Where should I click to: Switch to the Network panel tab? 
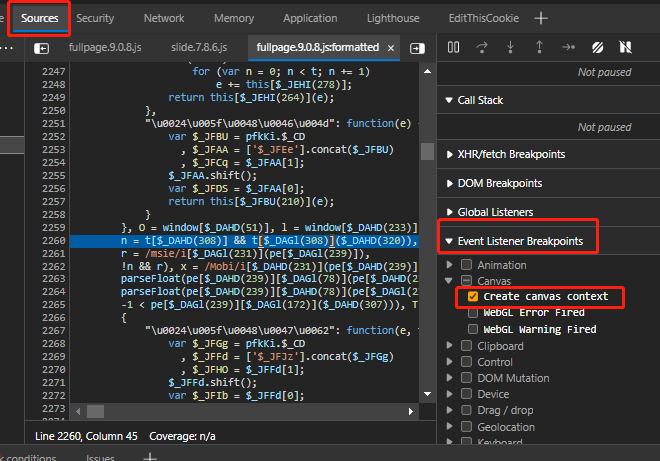(164, 19)
